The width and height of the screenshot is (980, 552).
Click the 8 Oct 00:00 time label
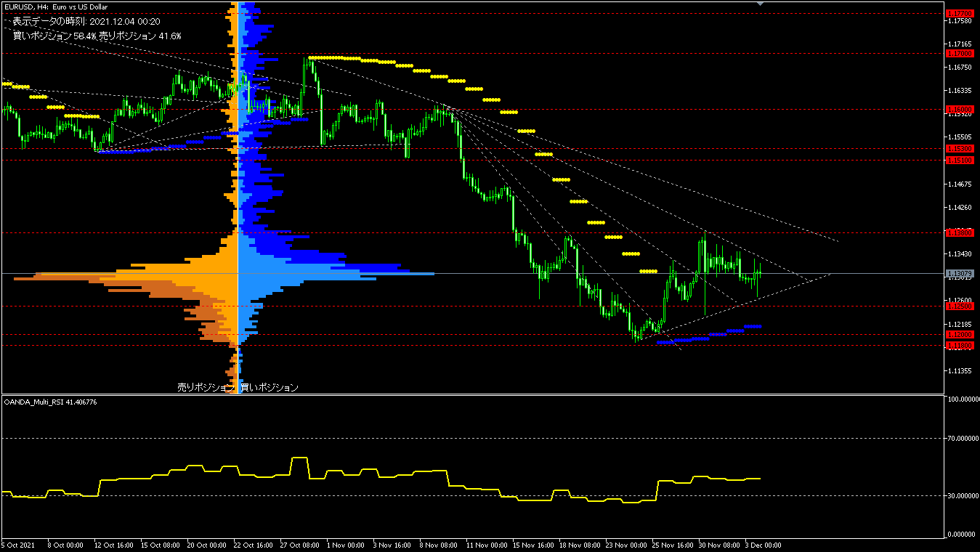64,545
